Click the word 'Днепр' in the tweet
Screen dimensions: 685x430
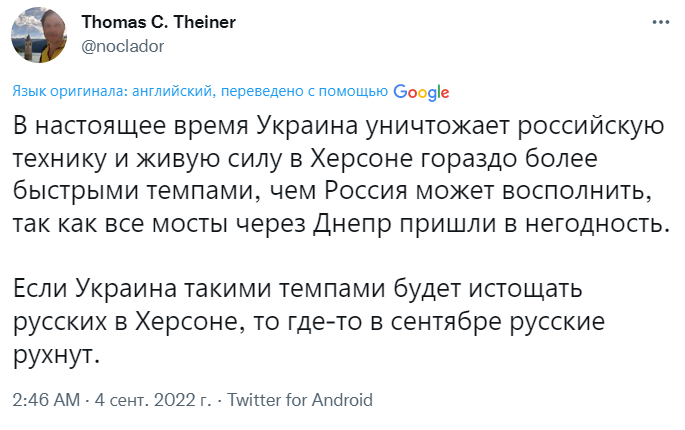(x=352, y=224)
